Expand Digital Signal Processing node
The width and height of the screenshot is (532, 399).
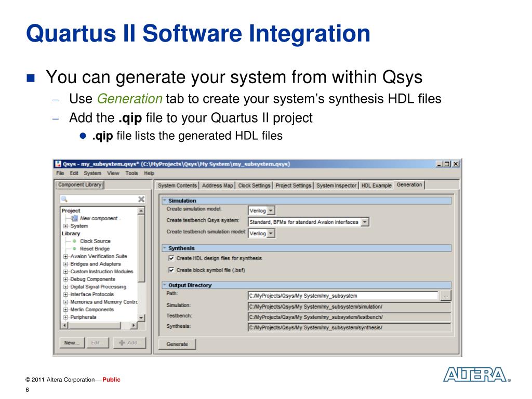pos(65,287)
